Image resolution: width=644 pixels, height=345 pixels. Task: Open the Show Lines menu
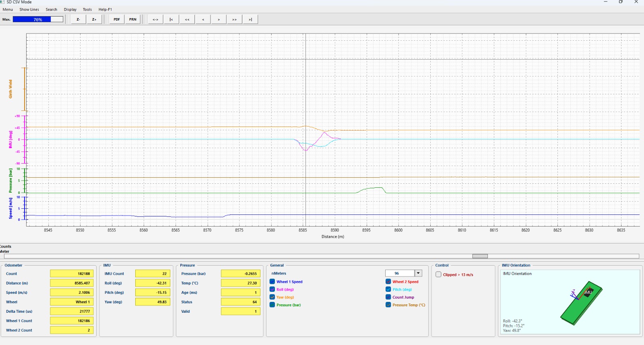[29, 9]
